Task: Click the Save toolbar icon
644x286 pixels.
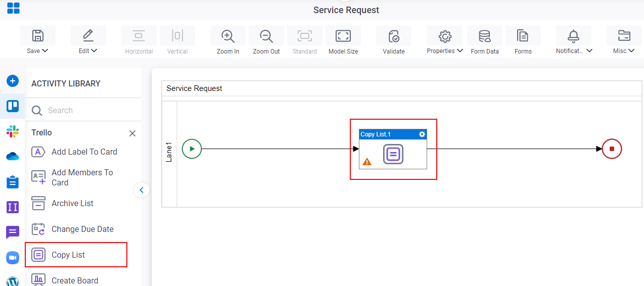Action: tap(38, 35)
